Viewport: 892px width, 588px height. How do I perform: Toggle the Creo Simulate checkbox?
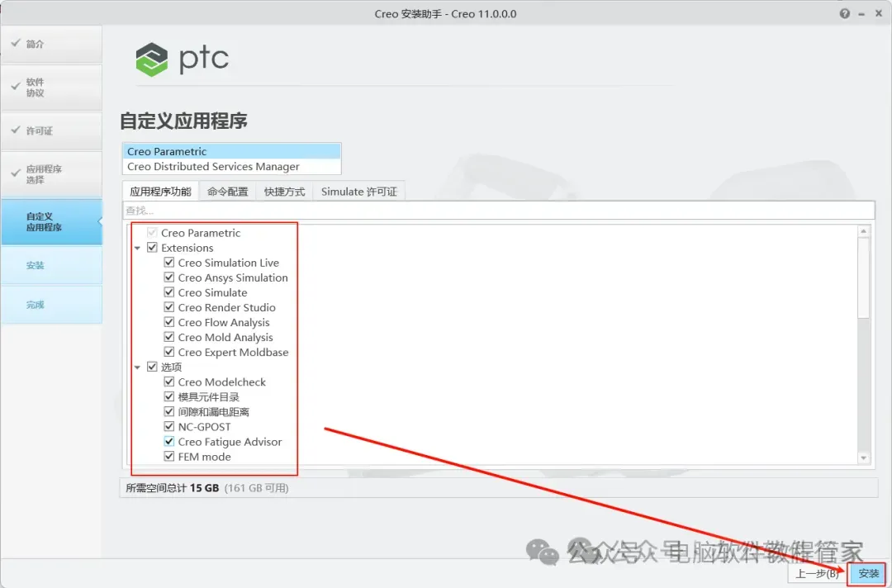tap(169, 292)
